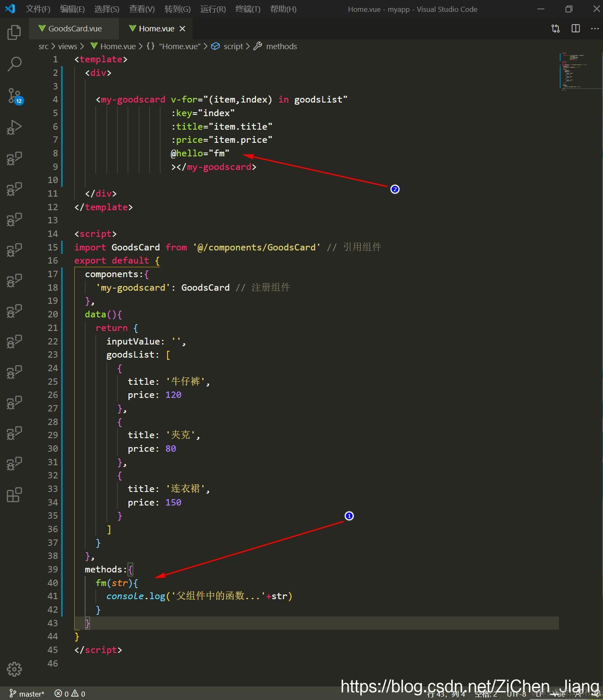Click the goodsList: [ line
603x700 pixels.
tap(138, 355)
